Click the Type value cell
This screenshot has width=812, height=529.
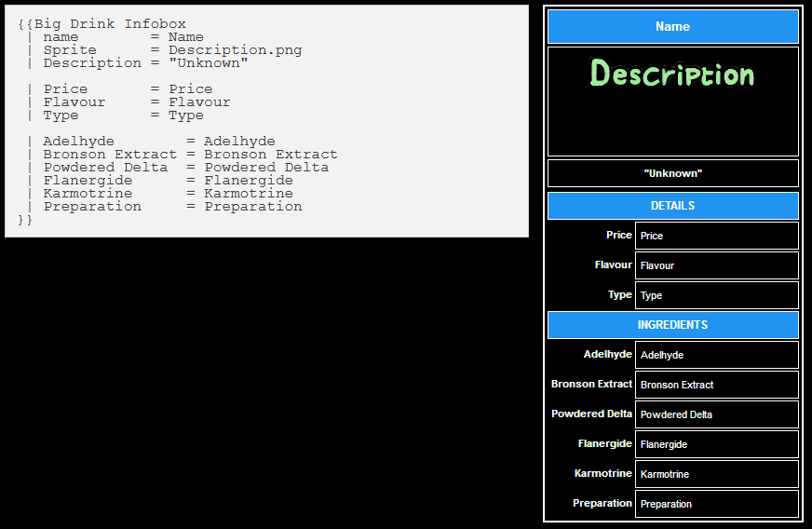tap(716, 295)
